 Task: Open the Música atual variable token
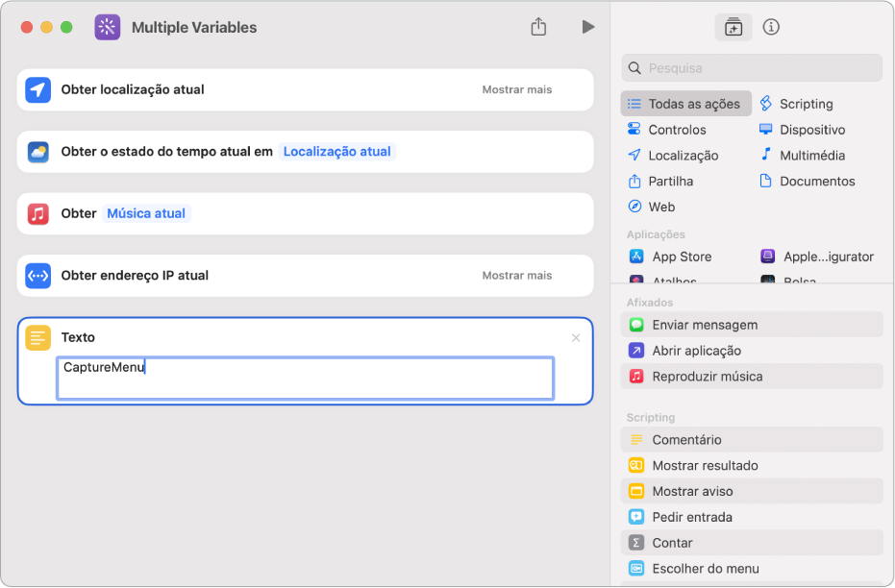pos(146,213)
